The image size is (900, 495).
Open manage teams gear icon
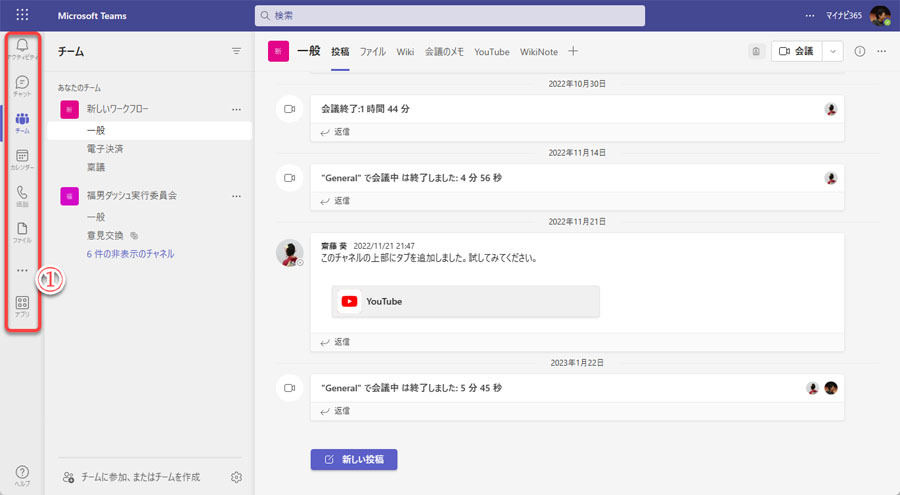(236, 477)
